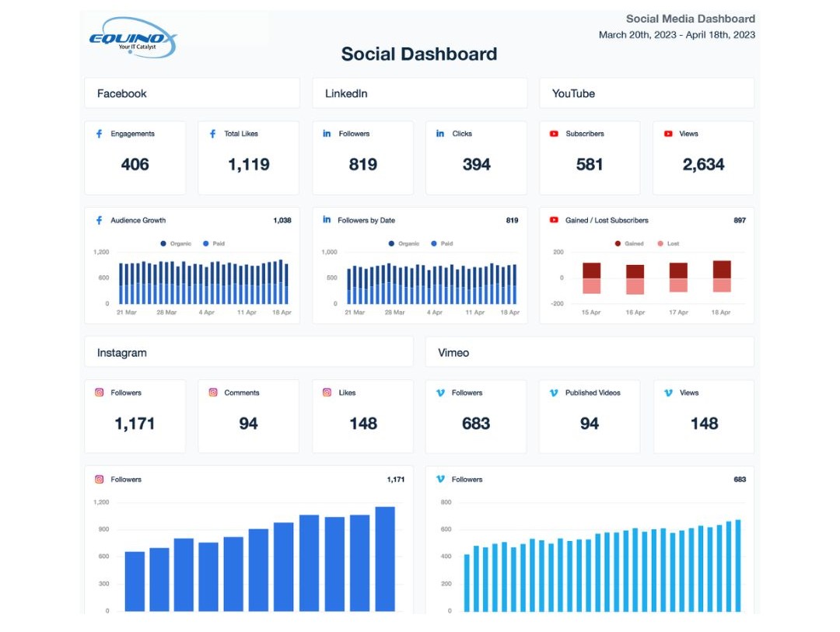Select the LinkedIn section header

click(419, 93)
